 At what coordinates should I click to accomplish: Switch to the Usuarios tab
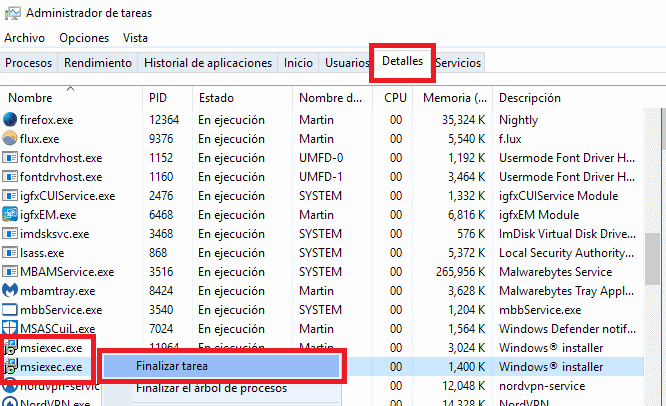click(x=347, y=63)
